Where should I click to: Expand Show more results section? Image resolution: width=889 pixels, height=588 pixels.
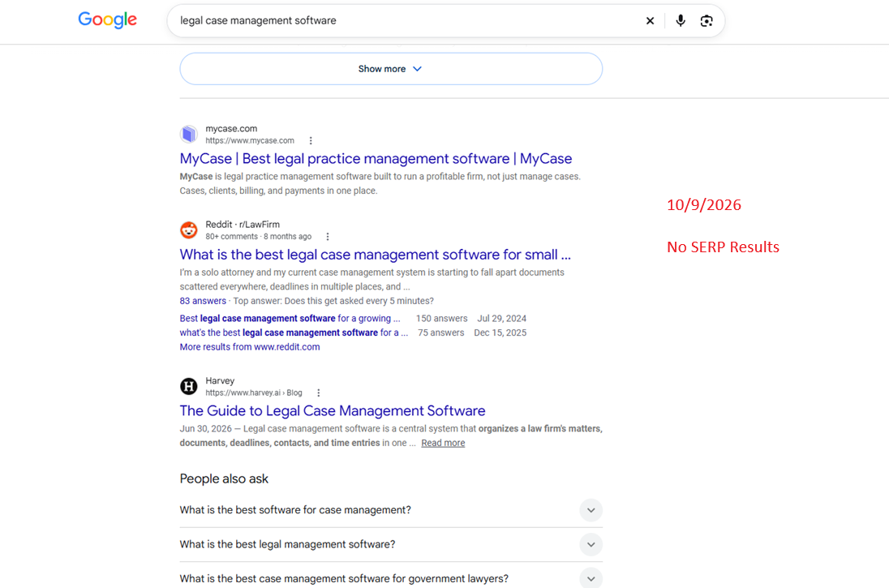pos(391,69)
